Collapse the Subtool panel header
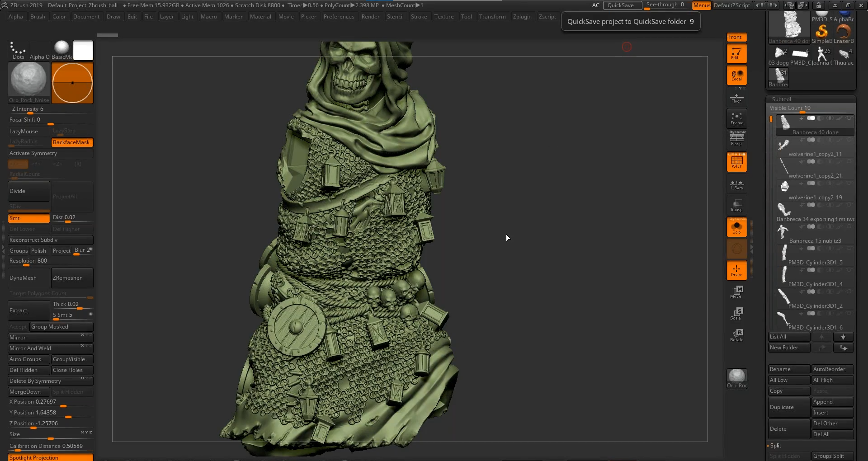The width and height of the screenshot is (868, 461). coord(782,99)
